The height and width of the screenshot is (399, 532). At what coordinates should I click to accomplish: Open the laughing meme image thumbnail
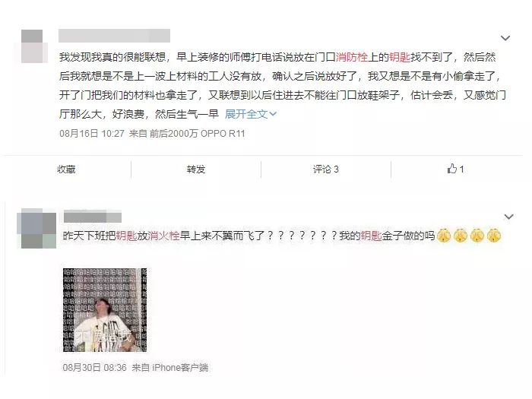105,310
